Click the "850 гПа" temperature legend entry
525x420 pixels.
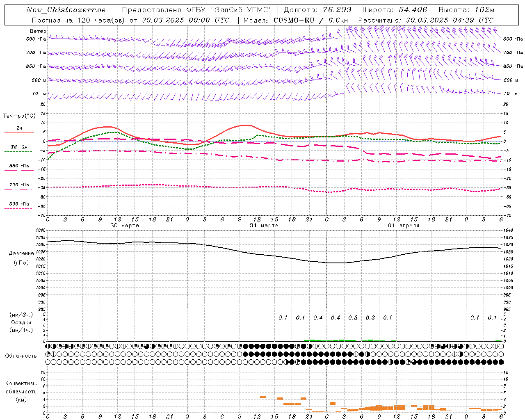tap(19, 166)
